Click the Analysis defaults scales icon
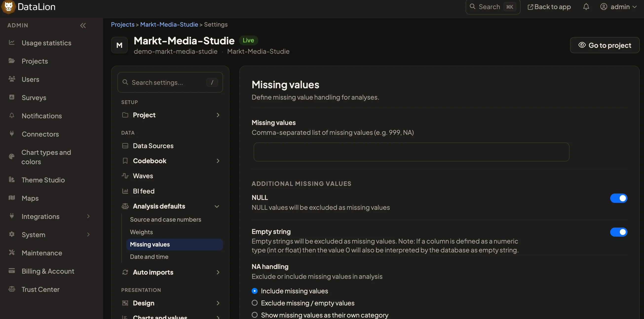 [125, 206]
